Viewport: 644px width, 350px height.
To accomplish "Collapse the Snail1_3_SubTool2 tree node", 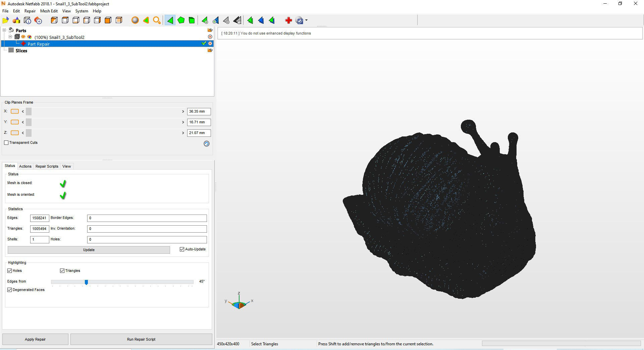I will click(10, 37).
